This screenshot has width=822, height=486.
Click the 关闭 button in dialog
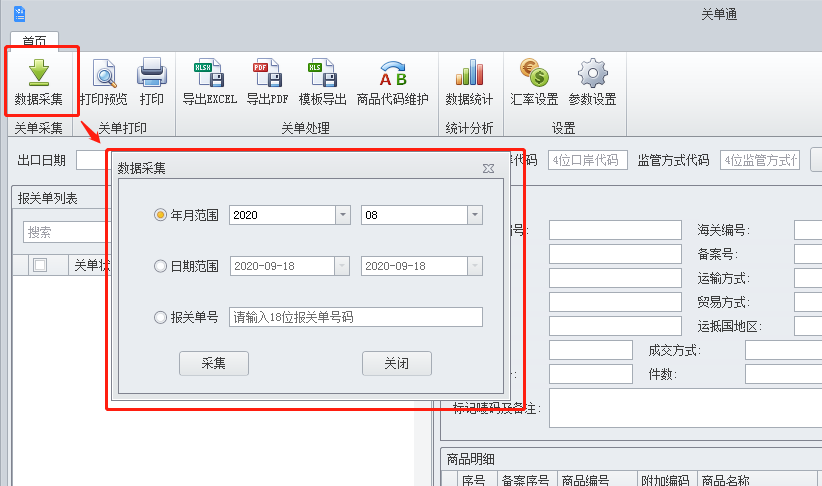(397, 363)
